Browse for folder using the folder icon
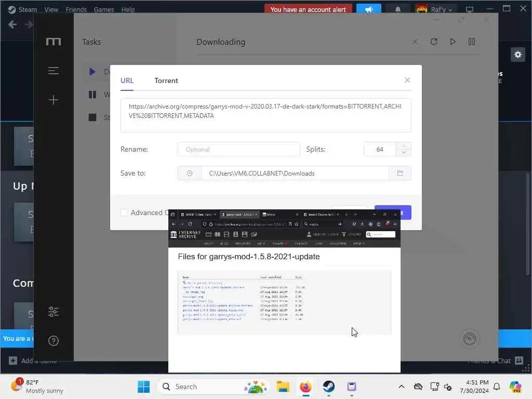The image size is (532, 399). tap(400, 174)
